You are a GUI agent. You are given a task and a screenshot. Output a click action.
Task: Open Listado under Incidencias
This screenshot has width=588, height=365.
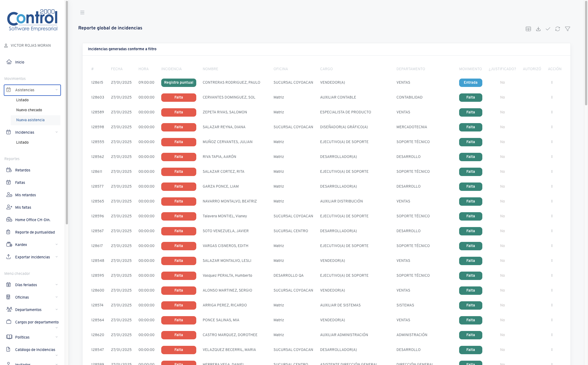click(22, 142)
